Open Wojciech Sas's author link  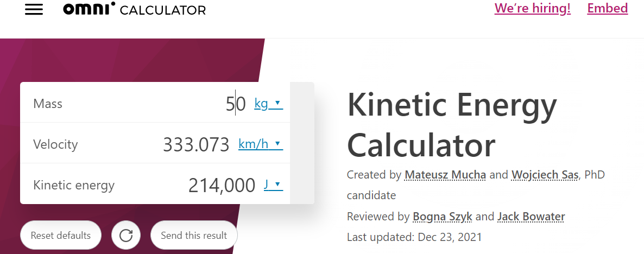(545, 175)
